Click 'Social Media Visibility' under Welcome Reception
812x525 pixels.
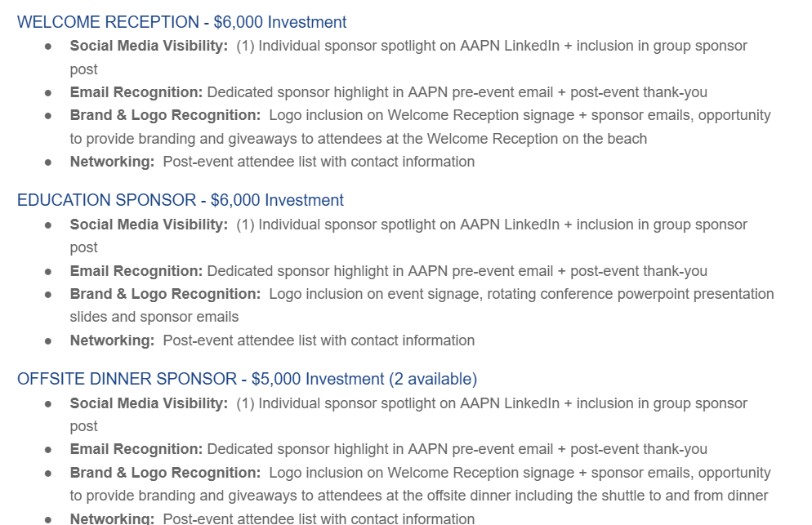pos(149,46)
